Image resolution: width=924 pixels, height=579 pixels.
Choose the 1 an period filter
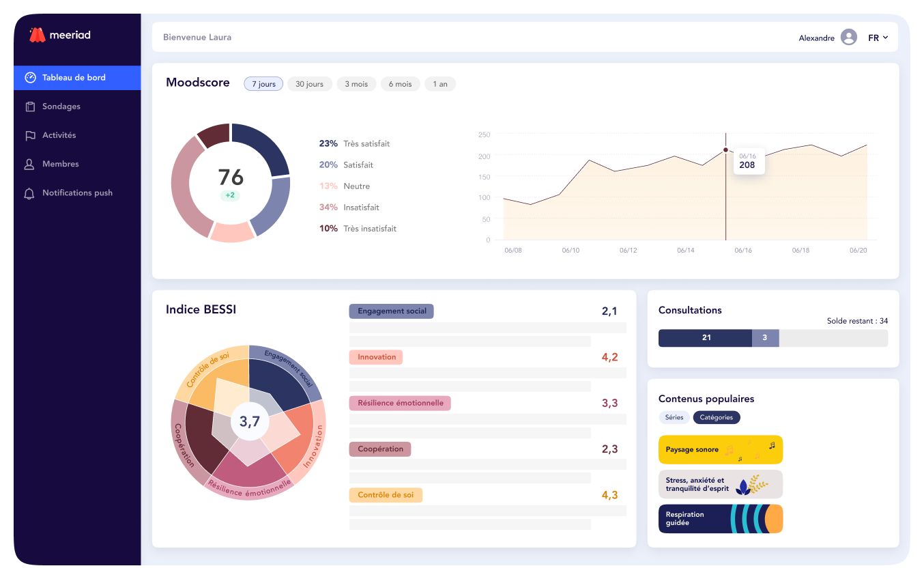[x=440, y=84]
